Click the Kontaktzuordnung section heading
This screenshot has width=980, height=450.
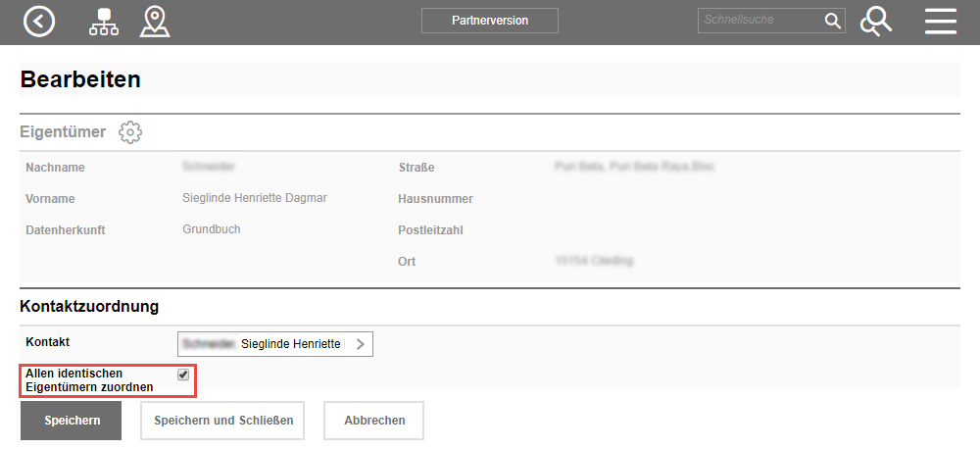[89, 307]
